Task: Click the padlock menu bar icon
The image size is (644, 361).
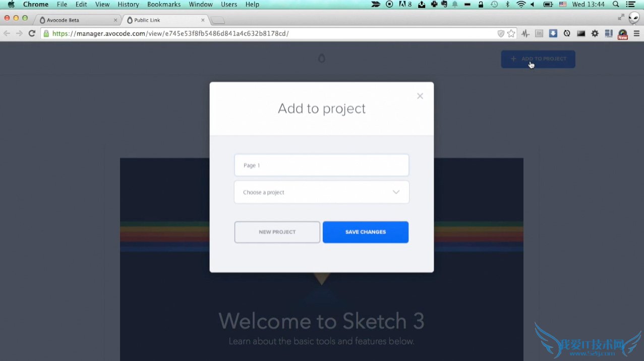Action: click(x=481, y=5)
